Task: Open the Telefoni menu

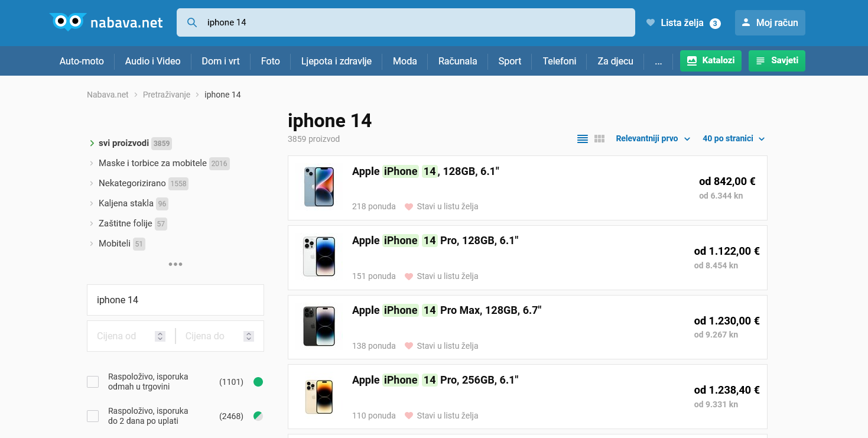Action: click(x=559, y=61)
